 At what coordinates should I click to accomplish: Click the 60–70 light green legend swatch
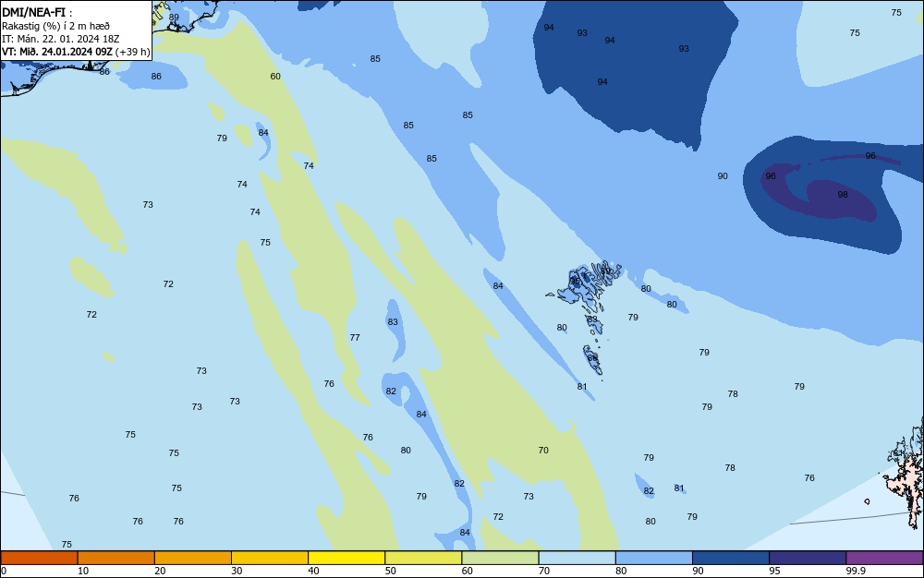[500, 558]
